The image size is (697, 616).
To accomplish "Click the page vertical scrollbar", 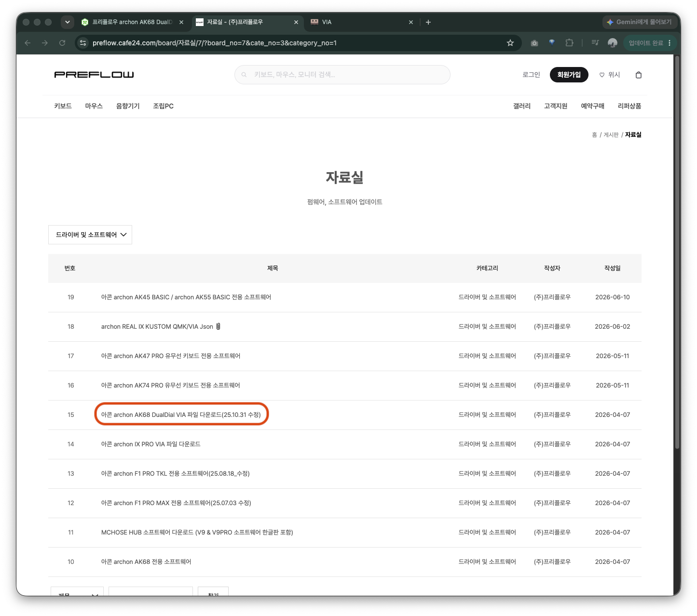I will pos(677,253).
